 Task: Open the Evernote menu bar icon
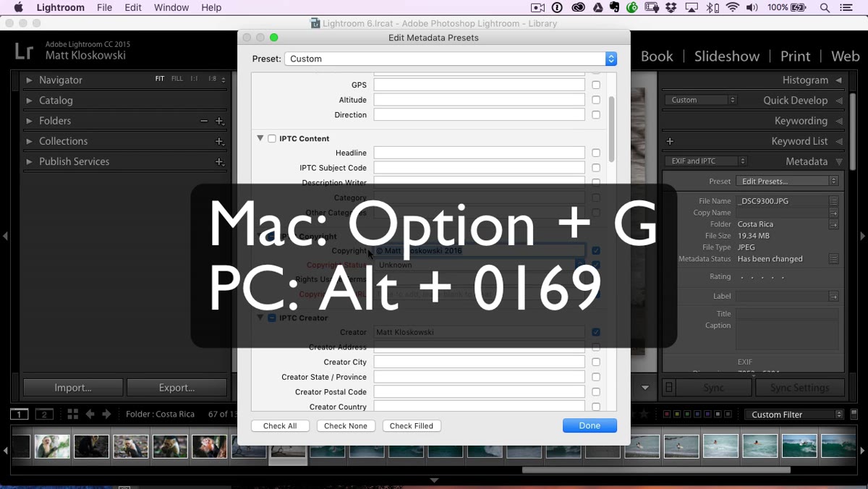click(614, 7)
